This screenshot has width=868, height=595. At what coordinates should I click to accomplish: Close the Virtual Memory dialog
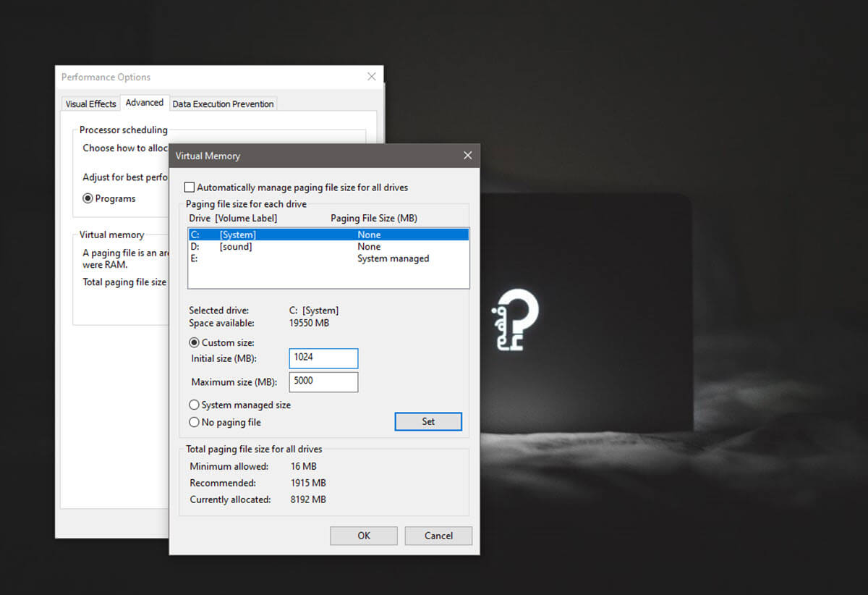pos(467,155)
